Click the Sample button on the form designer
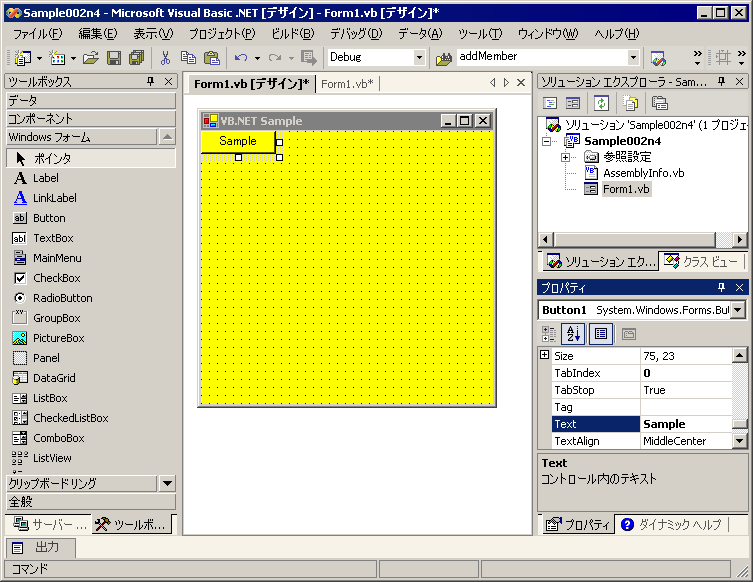753x582 pixels. click(238, 141)
